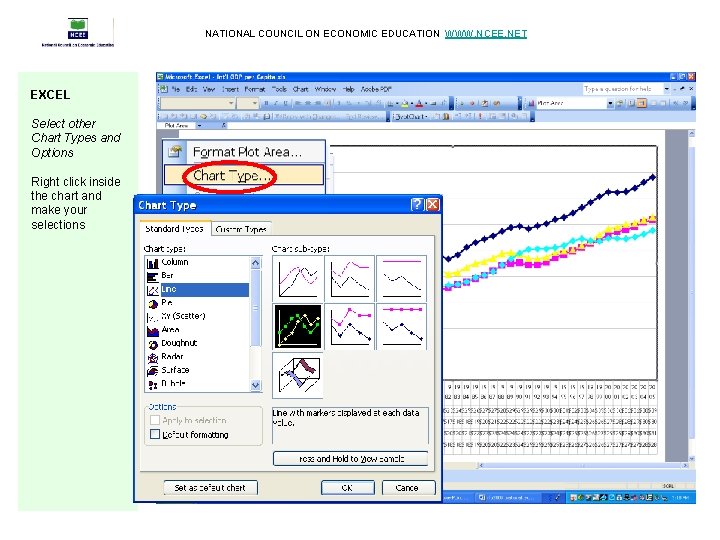Open the Fill Color dropdown arrow
Image resolution: width=720 pixels, height=540 pixels.
point(412,104)
